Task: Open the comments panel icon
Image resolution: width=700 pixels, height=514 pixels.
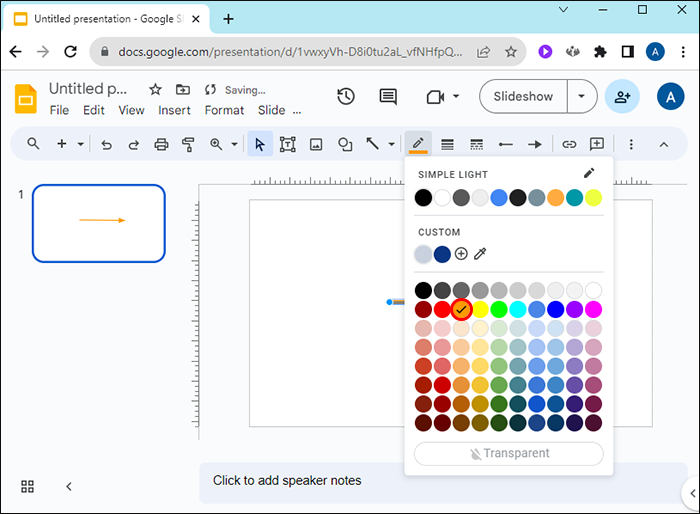Action: (x=388, y=96)
